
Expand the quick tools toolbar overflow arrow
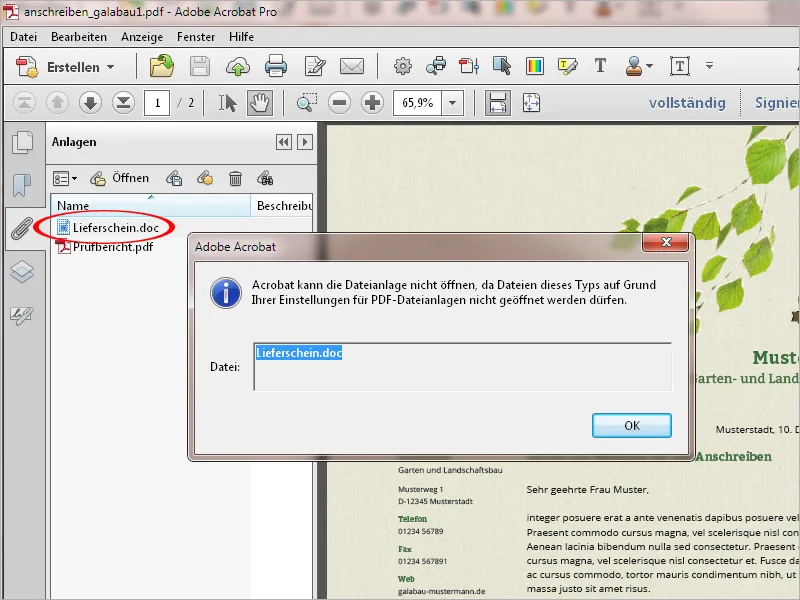[709, 66]
